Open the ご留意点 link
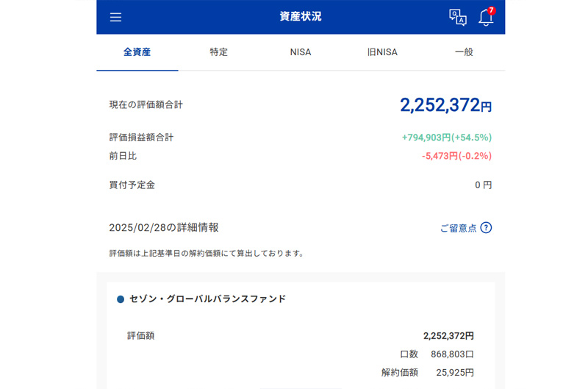The height and width of the screenshot is (389, 588). [x=458, y=228]
